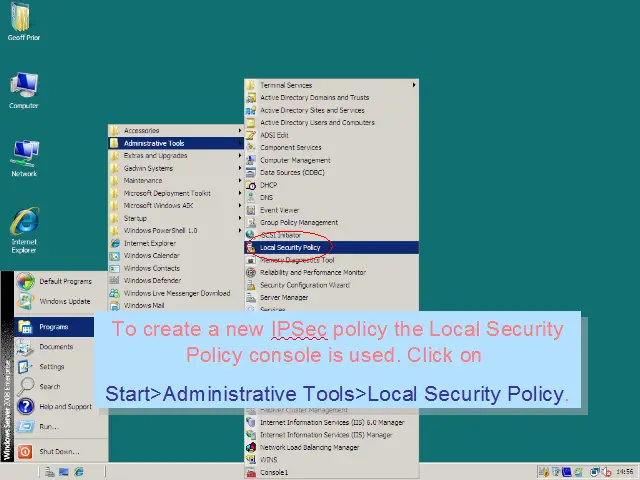Click the Network Load Balancing Manager icon

(251, 447)
